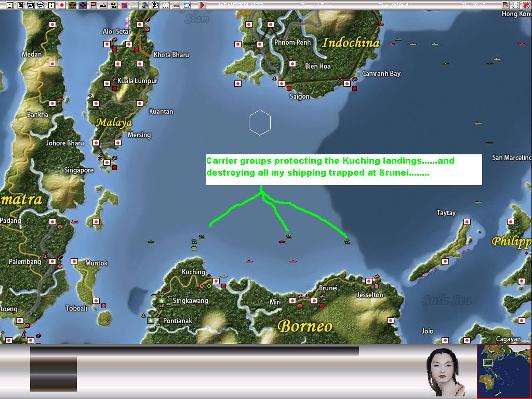Select the Pontianak Allied star base
Image resolution: width=532 pixels, height=399 pixels.
151,320
